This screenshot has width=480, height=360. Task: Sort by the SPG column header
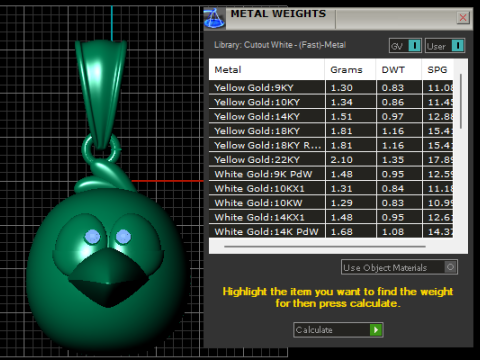pos(437,70)
